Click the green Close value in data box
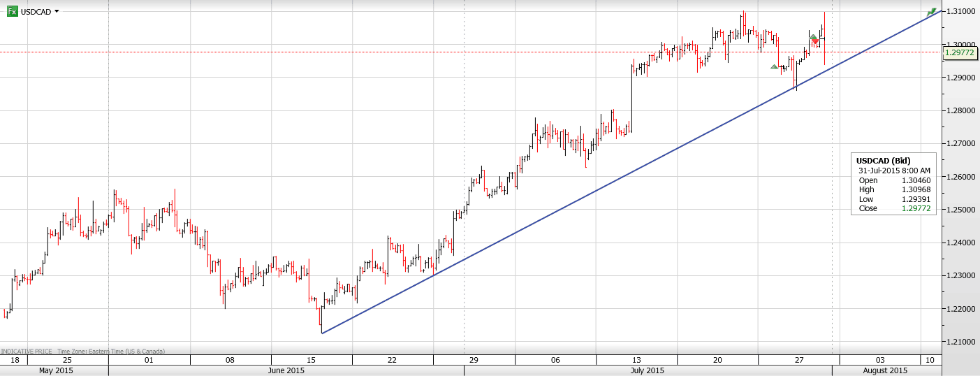The image size is (980, 376). pyautogui.click(x=916, y=208)
